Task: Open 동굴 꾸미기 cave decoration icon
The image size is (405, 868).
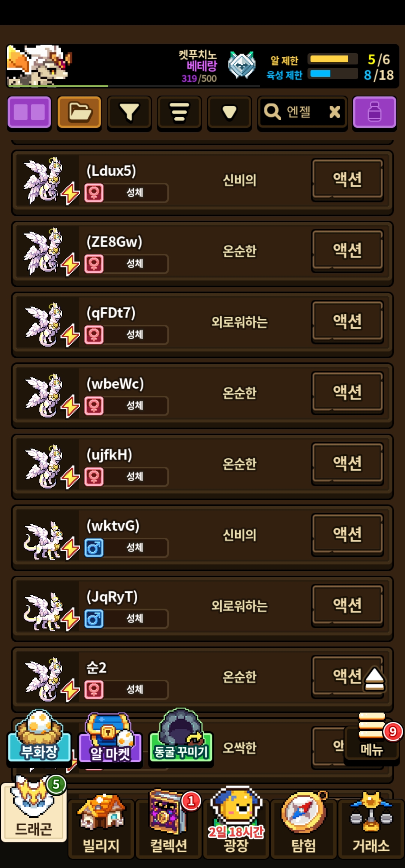Action: (181, 735)
